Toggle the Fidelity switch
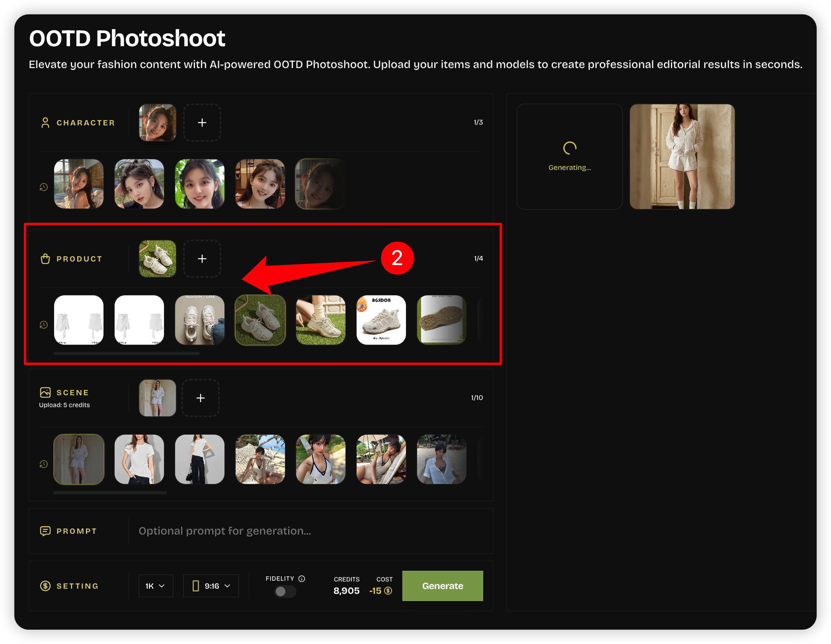Screen dimensions: 831x644 pos(285,591)
